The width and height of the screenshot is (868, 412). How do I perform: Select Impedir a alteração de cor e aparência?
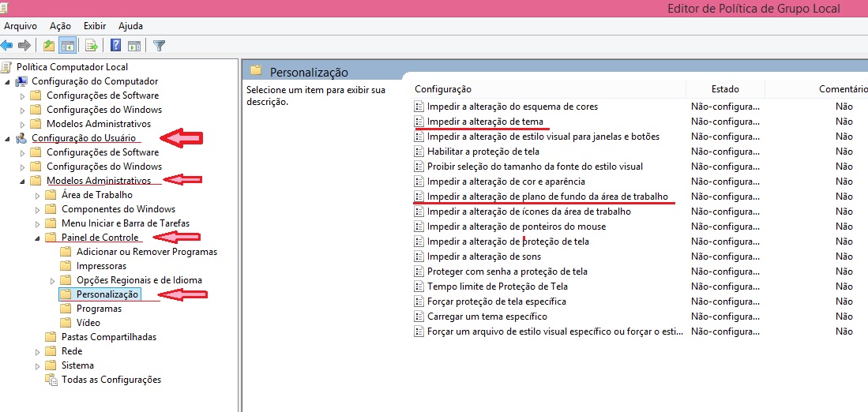[x=506, y=182]
